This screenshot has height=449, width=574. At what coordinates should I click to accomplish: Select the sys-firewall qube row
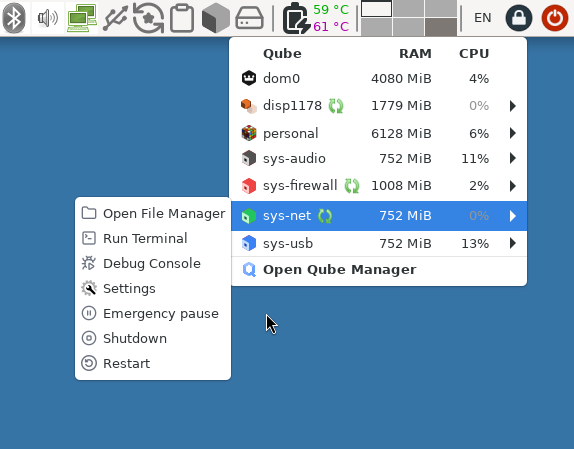pyautogui.click(x=379, y=186)
